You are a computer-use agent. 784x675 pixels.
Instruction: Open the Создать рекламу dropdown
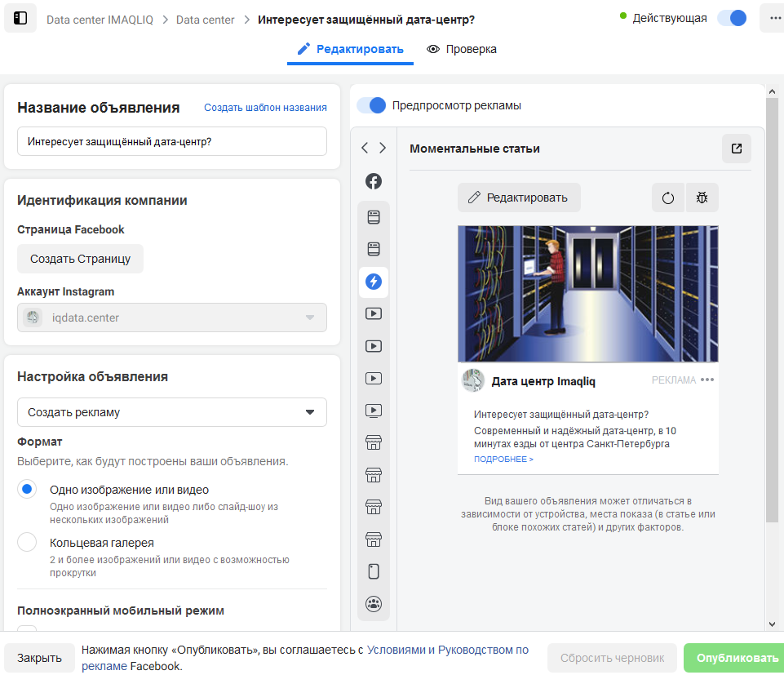[x=172, y=412]
